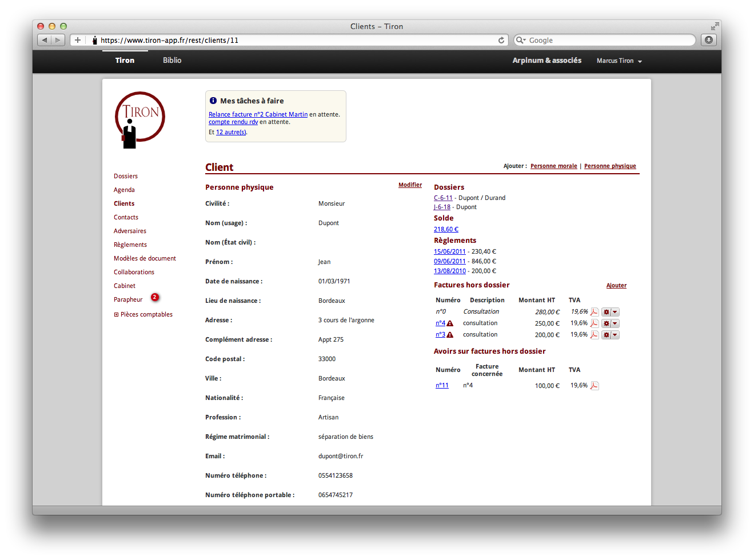Open solde 218,60 € link
The image size is (754, 560).
(x=446, y=229)
